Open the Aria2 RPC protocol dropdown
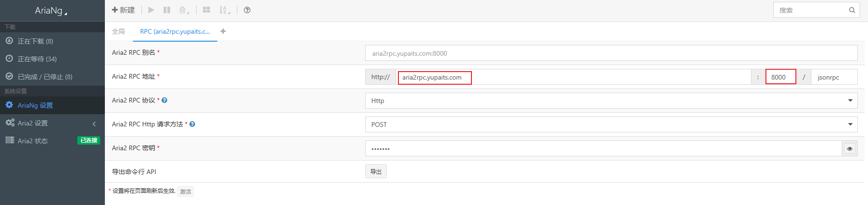The width and height of the screenshot is (868, 205). click(611, 101)
